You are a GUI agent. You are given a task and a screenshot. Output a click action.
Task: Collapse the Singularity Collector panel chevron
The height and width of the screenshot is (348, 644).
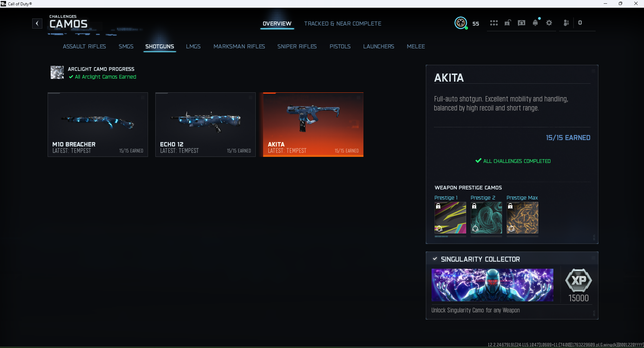[435, 259]
